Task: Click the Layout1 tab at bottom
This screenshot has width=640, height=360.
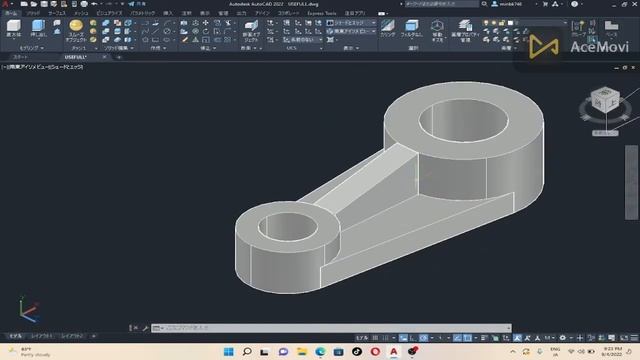Action: pyautogui.click(x=41, y=336)
